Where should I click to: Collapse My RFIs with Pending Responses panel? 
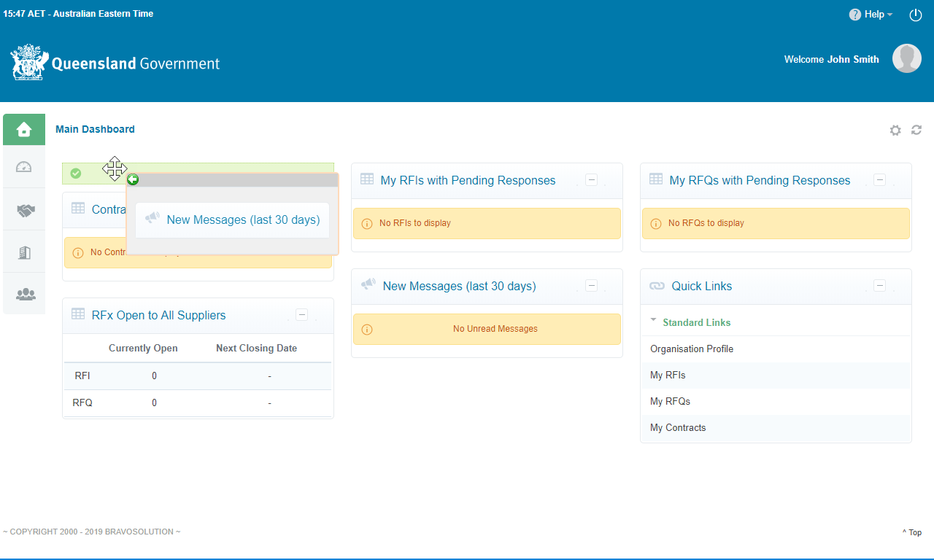point(592,180)
